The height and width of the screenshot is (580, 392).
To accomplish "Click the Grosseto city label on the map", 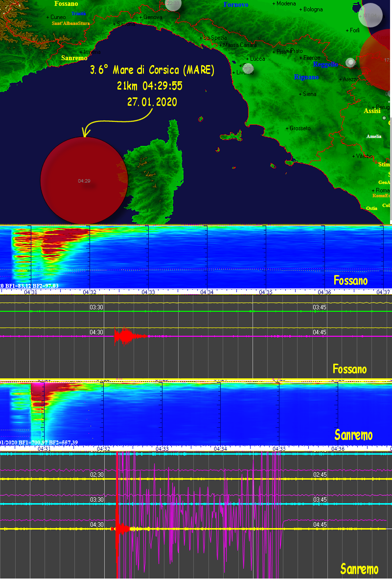I will 300,128.
